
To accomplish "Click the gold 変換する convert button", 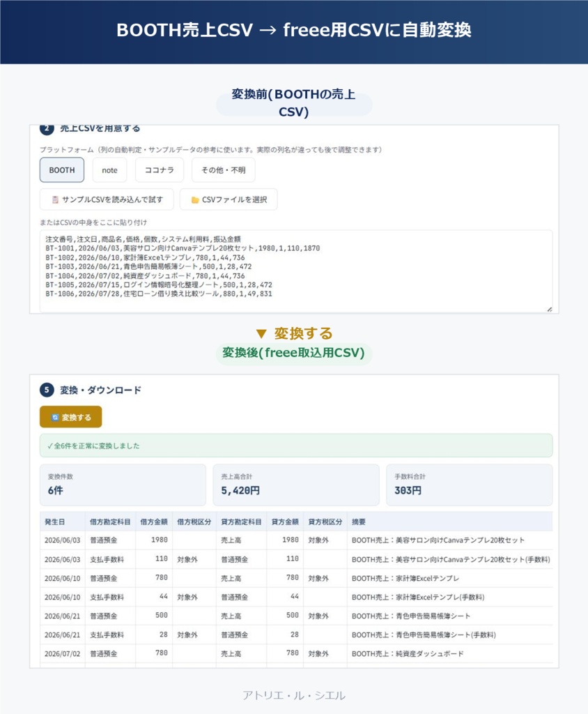I will coord(70,417).
